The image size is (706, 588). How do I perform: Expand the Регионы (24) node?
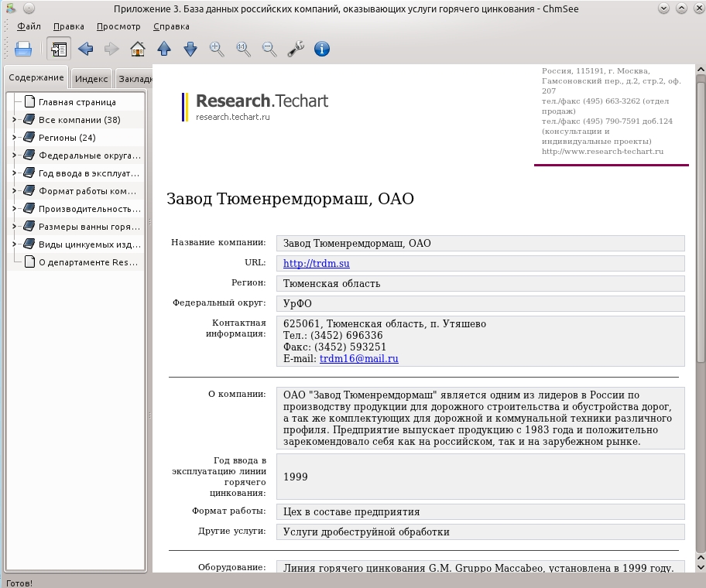coord(14,138)
